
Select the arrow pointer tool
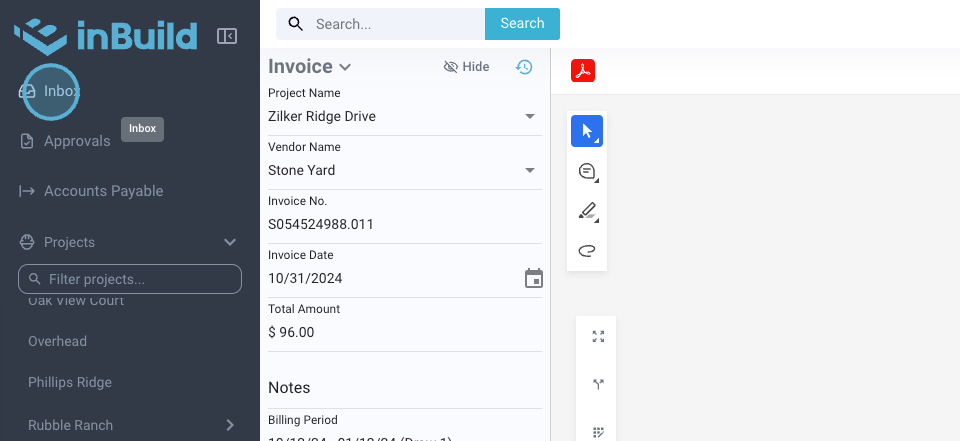tap(587, 131)
